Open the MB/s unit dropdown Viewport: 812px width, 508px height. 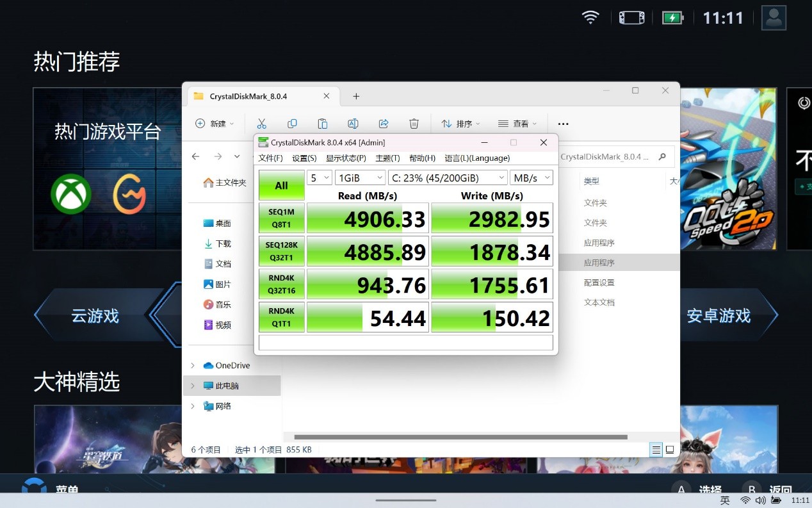(x=532, y=177)
